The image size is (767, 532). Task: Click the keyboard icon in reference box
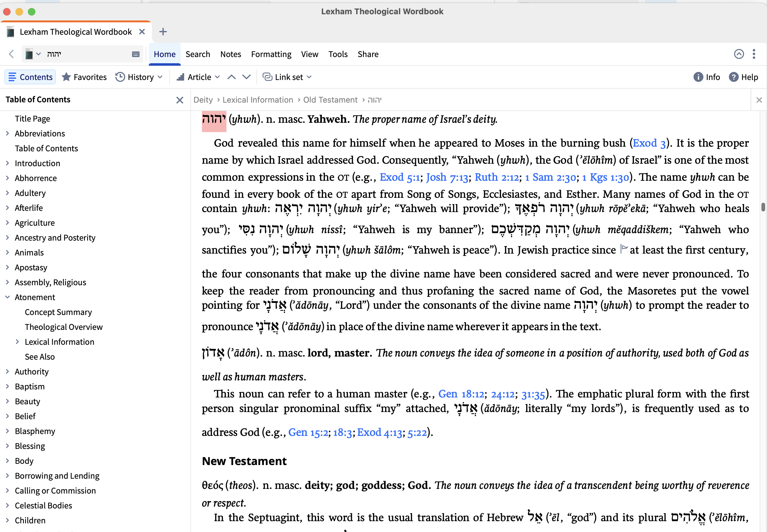click(x=136, y=54)
